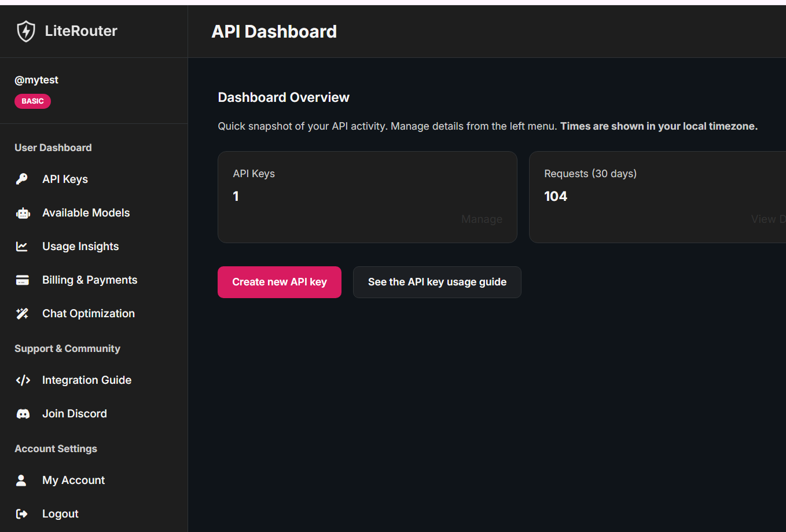Select Billing & Payments in the sidebar
Viewport: 786px width, 532px height.
click(x=89, y=280)
